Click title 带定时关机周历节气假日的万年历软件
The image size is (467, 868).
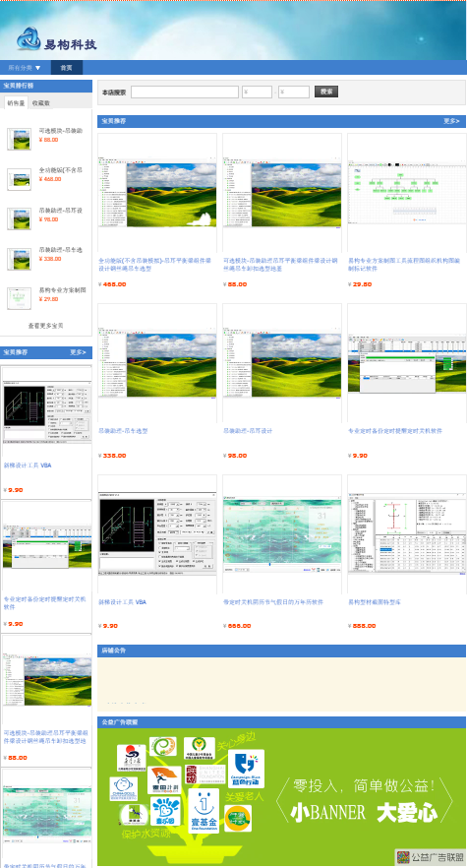[273, 601]
